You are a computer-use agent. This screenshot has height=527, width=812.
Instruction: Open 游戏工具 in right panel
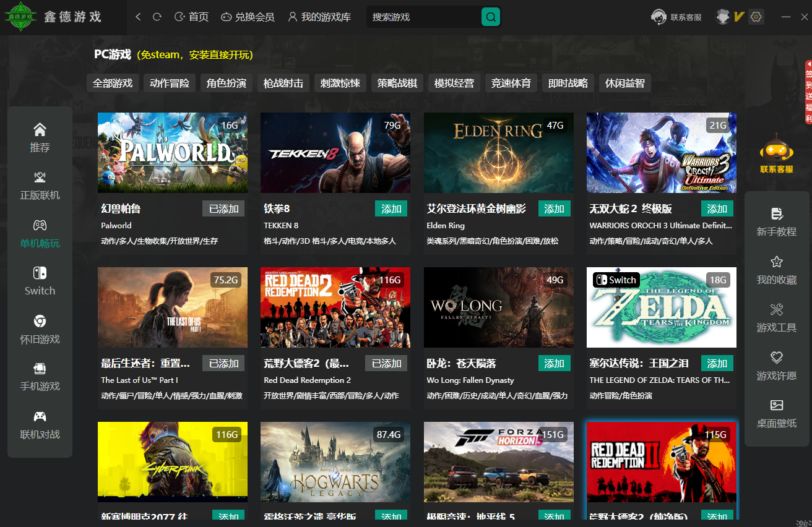(777, 319)
